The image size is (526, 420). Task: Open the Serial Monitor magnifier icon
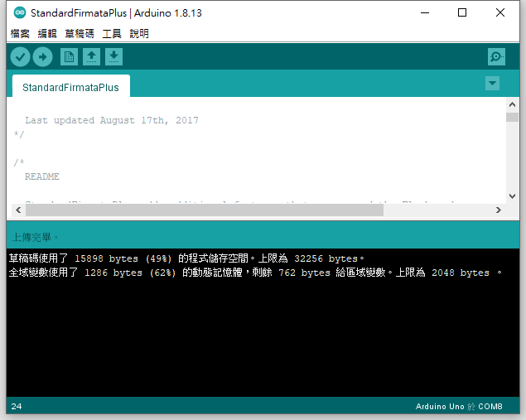pyautogui.click(x=496, y=56)
